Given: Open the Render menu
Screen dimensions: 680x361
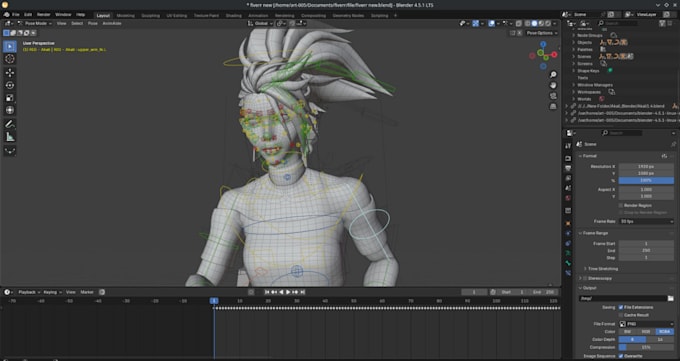Looking at the screenshot, I should point(43,15).
